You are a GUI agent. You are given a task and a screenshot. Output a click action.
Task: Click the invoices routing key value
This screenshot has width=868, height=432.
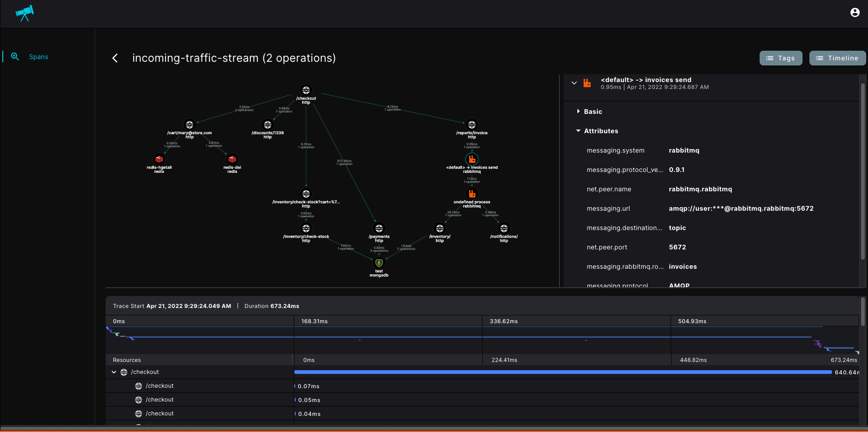(683, 266)
